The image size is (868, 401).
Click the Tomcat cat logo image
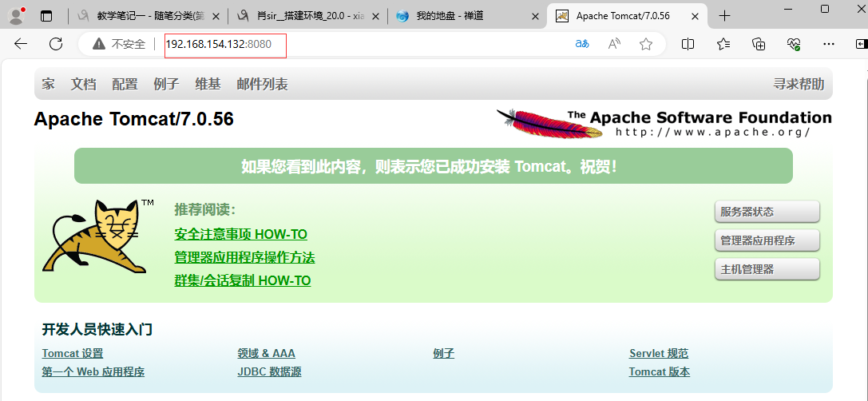[98, 236]
